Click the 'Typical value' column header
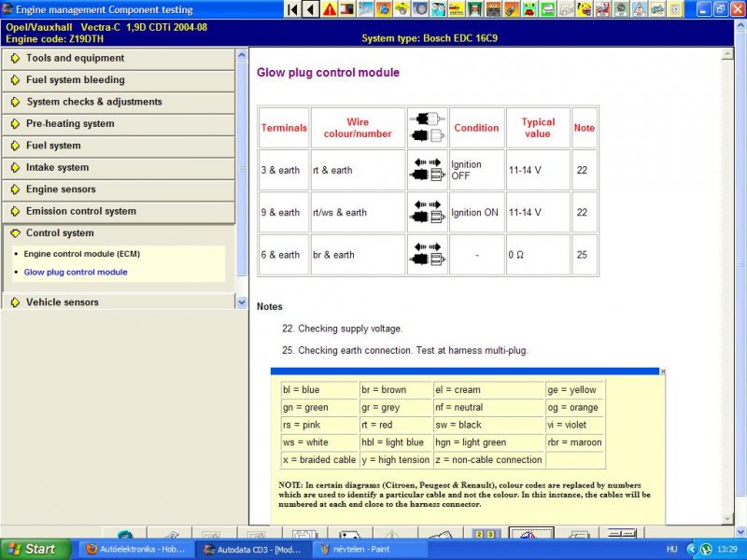Image resolution: width=747 pixels, height=560 pixels. tap(538, 128)
